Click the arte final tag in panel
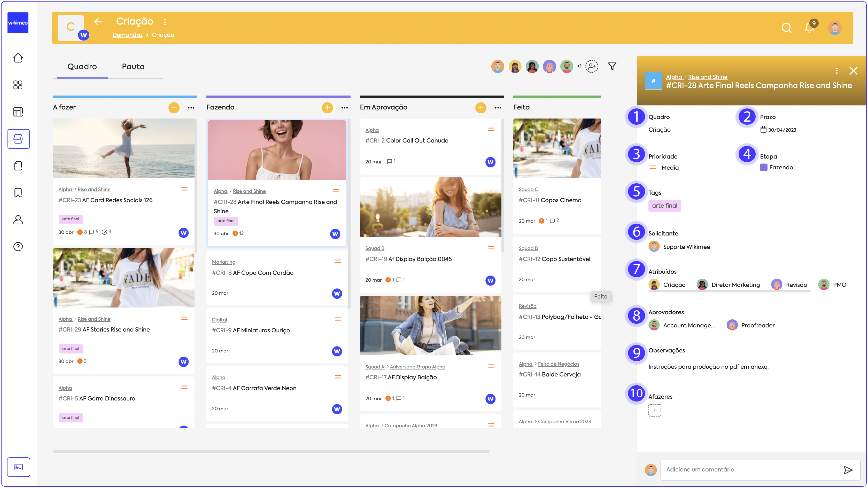 click(664, 206)
